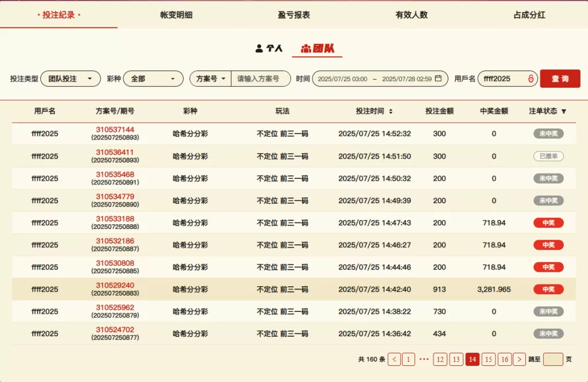Viewport: 588px width, 382px height.
Task: Open plan number 310535468
Action: click(115, 174)
